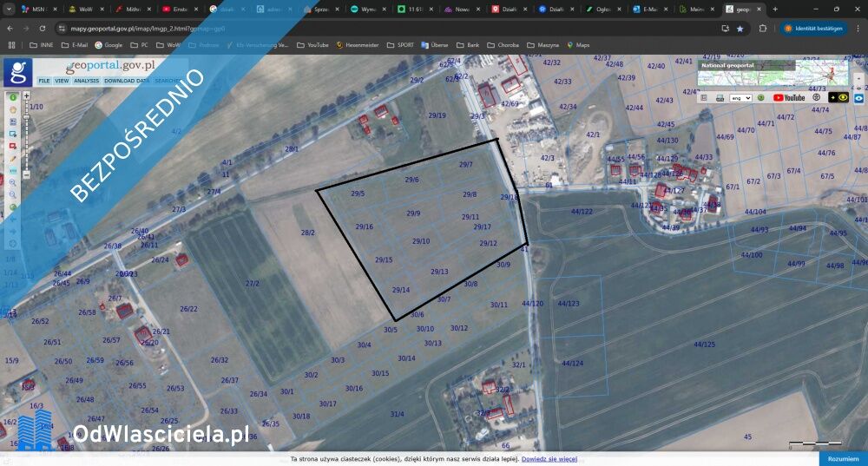Open the DOWNLOAD DATA menu
868x466 pixels.
coord(127,81)
